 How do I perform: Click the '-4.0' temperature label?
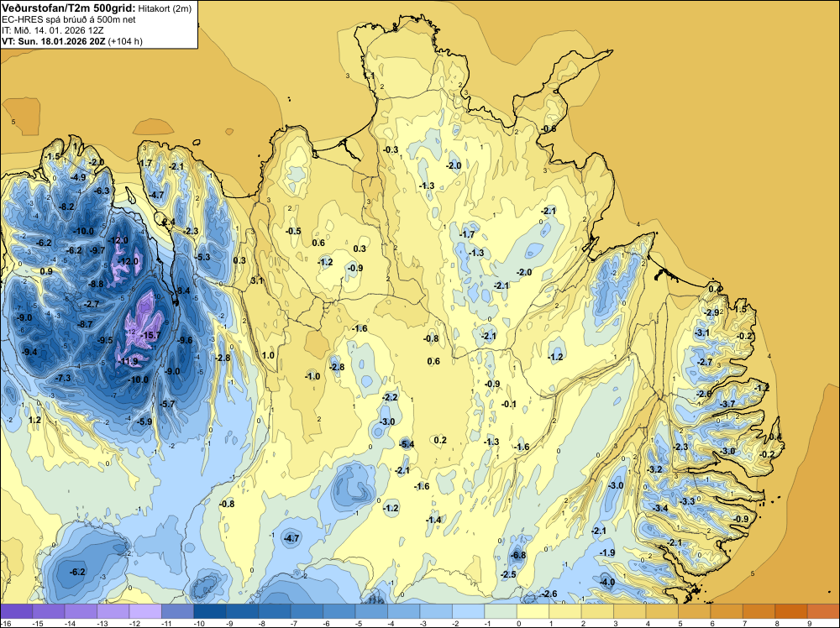point(607,582)
